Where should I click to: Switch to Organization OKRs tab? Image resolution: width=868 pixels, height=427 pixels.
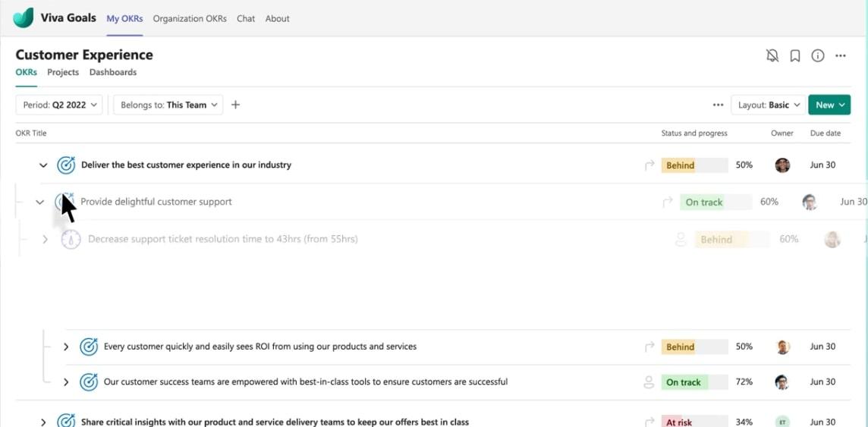pos(190,18)
